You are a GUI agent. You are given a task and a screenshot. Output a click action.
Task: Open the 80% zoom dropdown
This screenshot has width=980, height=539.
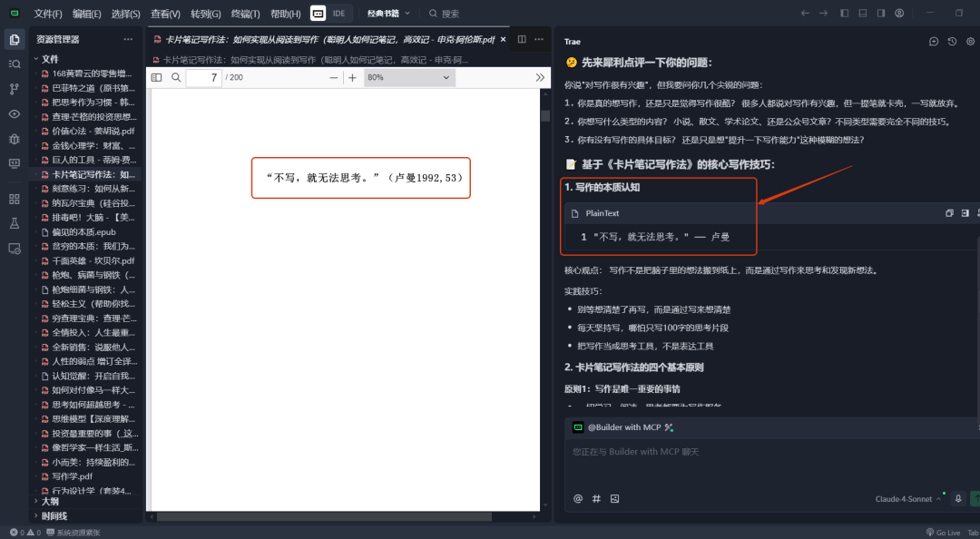click(409, 77)
